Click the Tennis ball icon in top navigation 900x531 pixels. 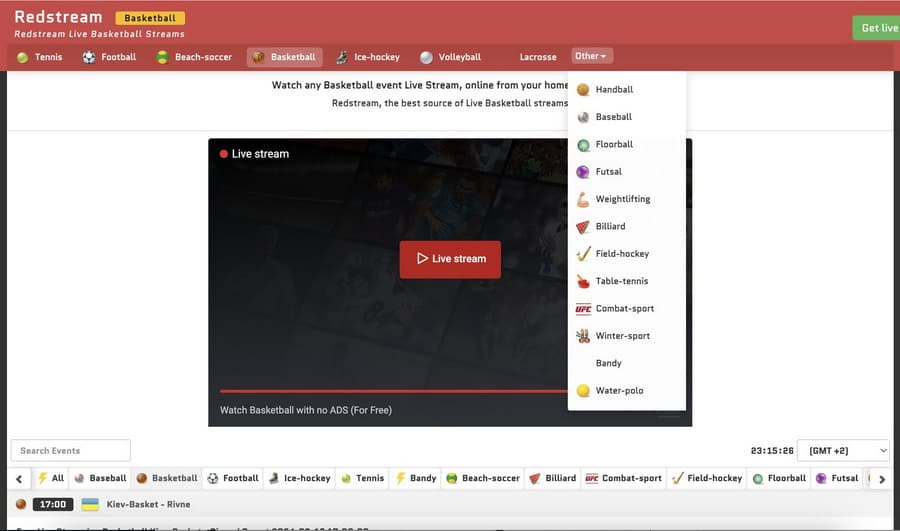22,57
